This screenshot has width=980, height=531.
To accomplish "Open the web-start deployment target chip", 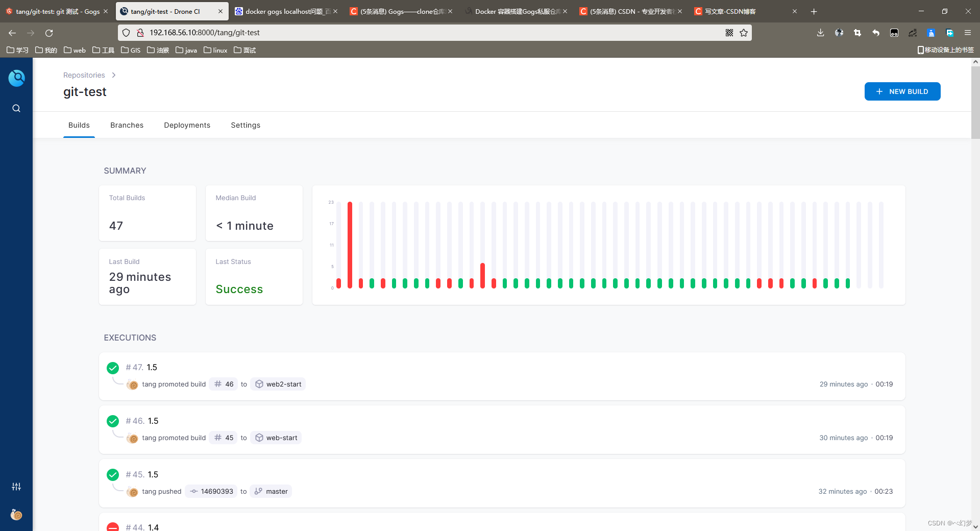I will pos(276,438).
